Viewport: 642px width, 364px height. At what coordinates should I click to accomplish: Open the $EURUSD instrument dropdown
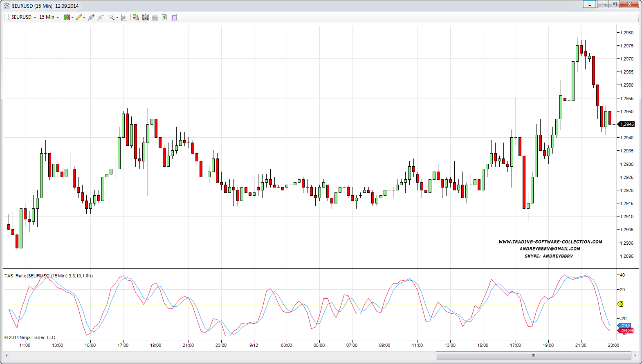click(24, 17)
